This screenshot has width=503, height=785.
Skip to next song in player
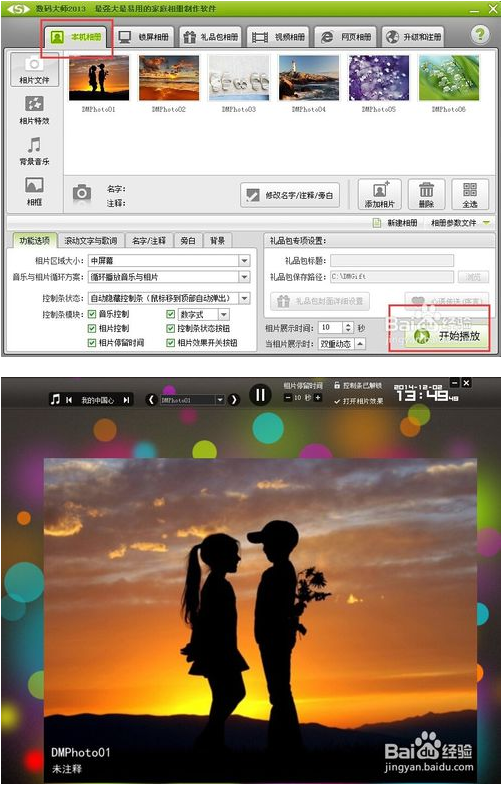pos(126,400)
